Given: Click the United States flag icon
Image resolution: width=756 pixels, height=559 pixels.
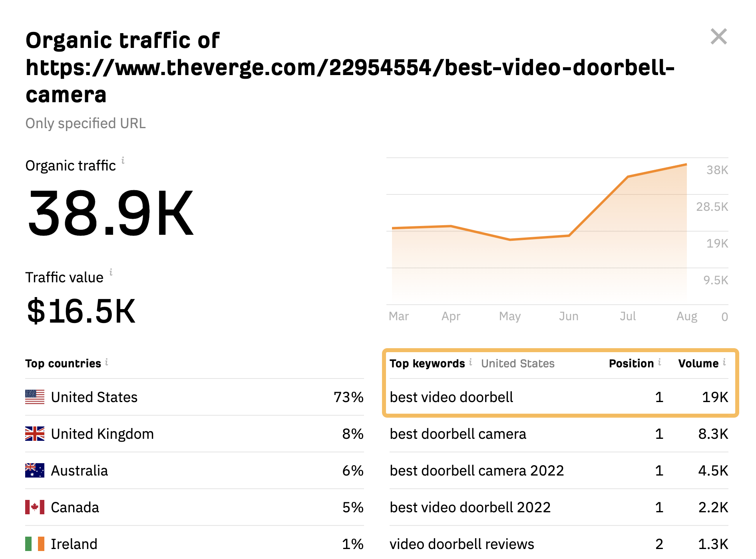Looking at the screenshot, I should [34, 397].
